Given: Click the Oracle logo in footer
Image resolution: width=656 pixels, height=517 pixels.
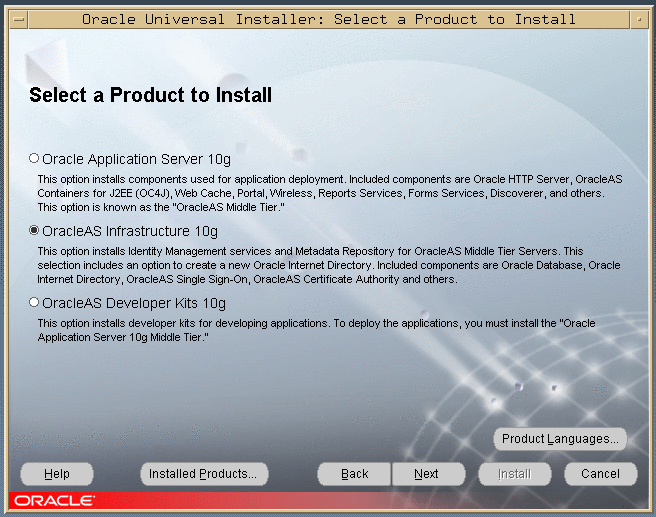Looking at the screenshot, I should pos(54,501).
